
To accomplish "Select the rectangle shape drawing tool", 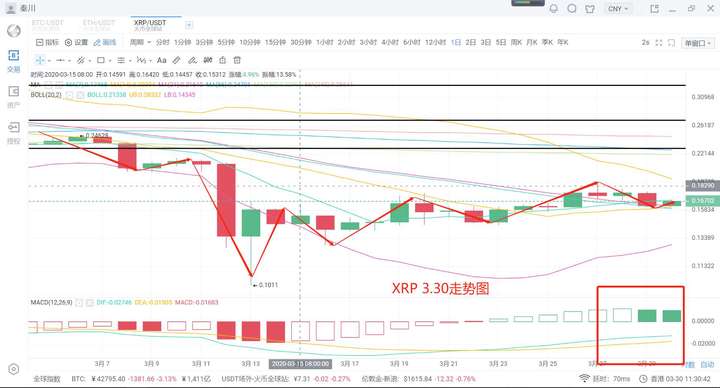I will [x=101, y=60].
